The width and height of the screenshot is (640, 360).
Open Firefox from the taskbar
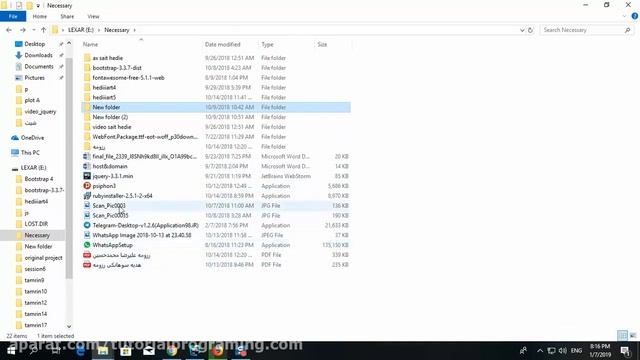pyautogui.click(x=218, y=351)
